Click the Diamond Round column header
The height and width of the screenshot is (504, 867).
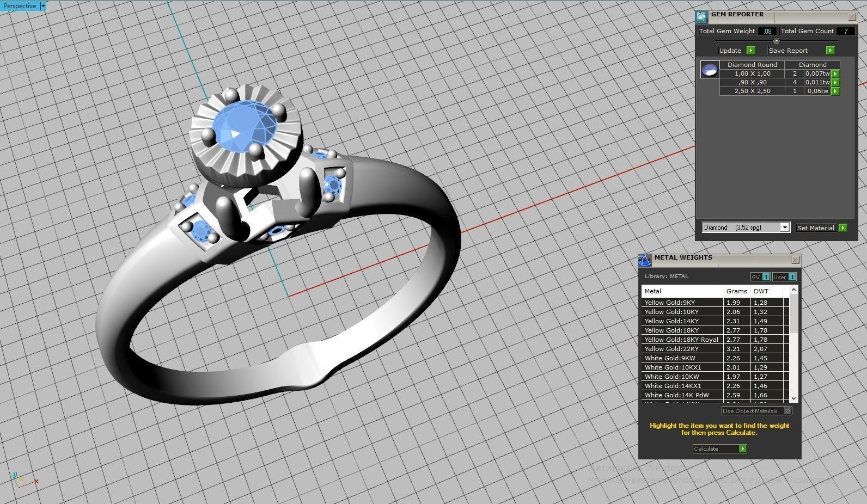click(752, 64)
